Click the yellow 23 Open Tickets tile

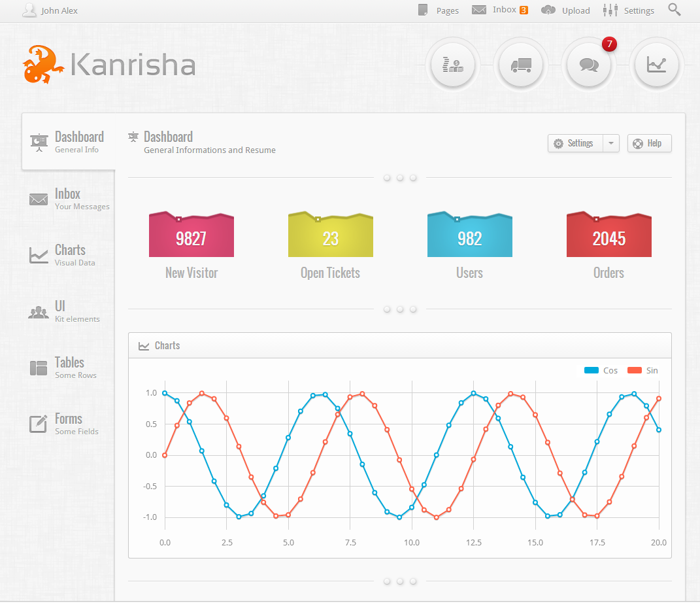coord(331,234)
